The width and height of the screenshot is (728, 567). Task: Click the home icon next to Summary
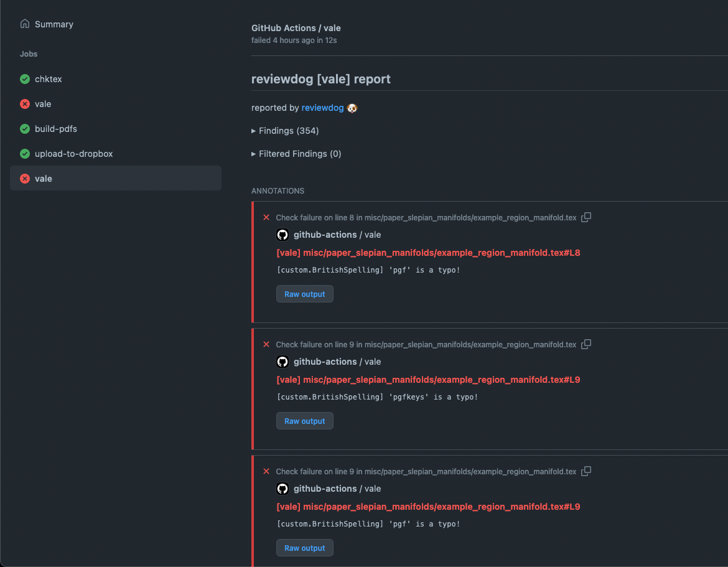[24, 24]
